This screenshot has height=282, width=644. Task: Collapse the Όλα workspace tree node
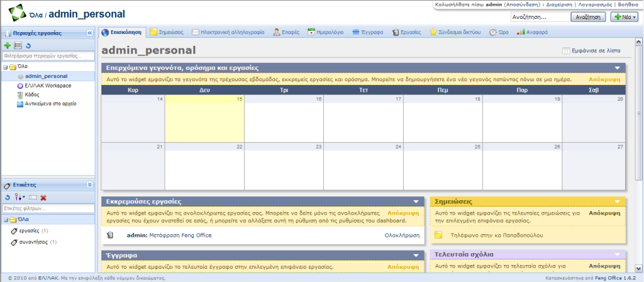5,67
